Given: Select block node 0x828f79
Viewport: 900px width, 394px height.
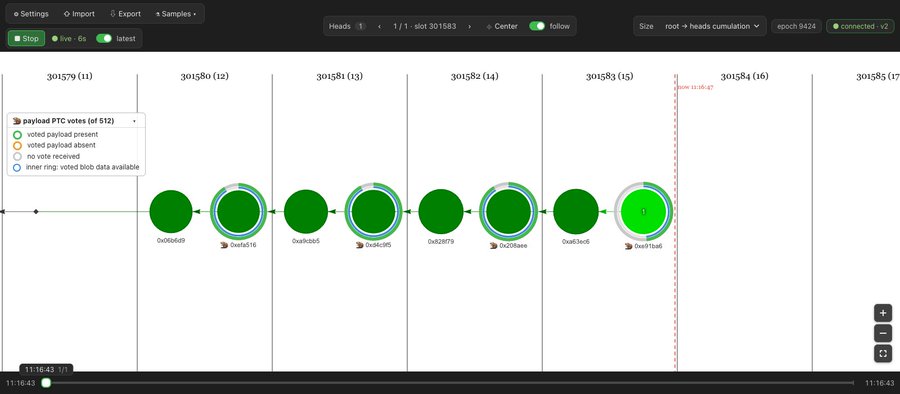Looking at the screenshot, I should pyautogui.click(x=441, y=212).
